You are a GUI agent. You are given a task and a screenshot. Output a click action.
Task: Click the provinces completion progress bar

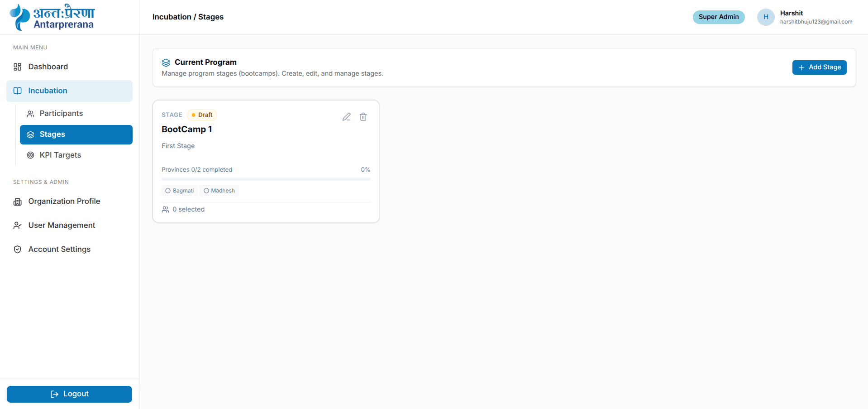[266, 179]
